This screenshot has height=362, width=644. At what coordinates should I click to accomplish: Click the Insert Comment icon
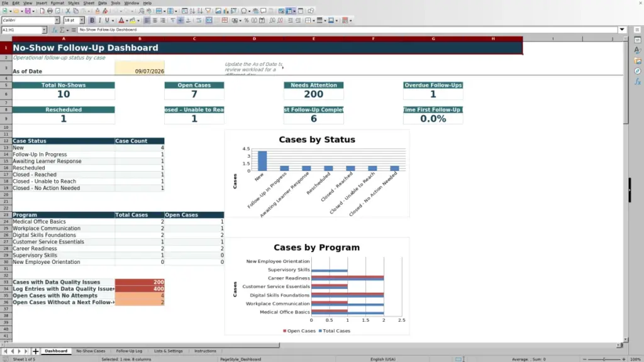[x=264, y=11]
